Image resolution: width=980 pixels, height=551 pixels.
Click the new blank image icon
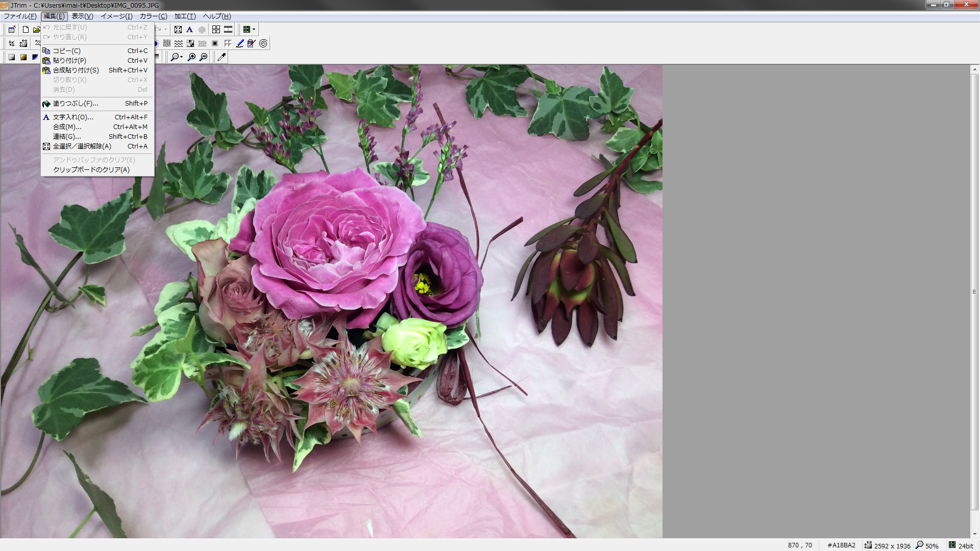coord(26,30)
